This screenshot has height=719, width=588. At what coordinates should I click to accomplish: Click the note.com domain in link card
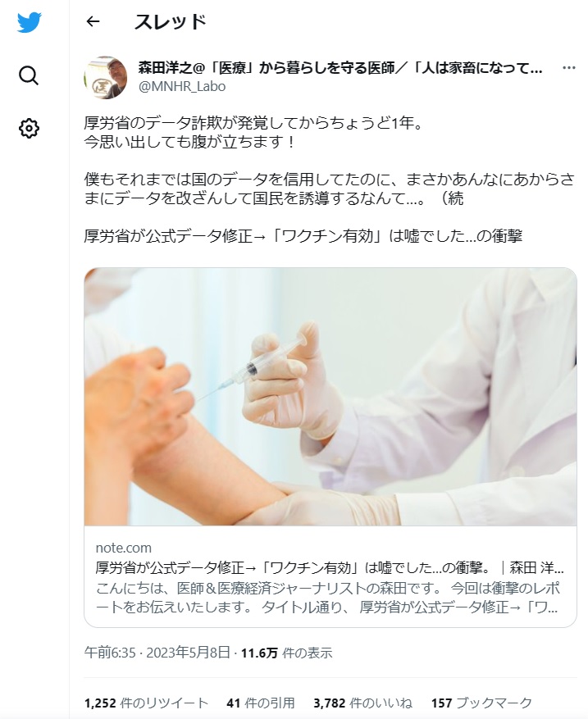point(123,548)
